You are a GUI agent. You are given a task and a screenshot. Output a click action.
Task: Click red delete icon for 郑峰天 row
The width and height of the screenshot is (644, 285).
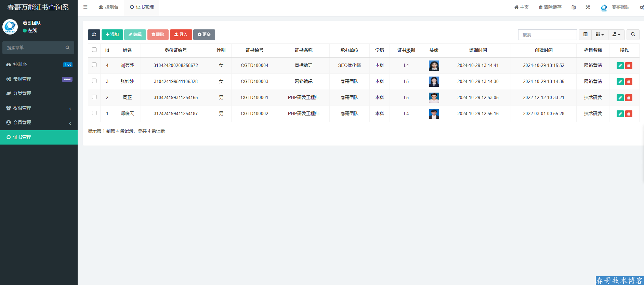(x=629, y=114)
